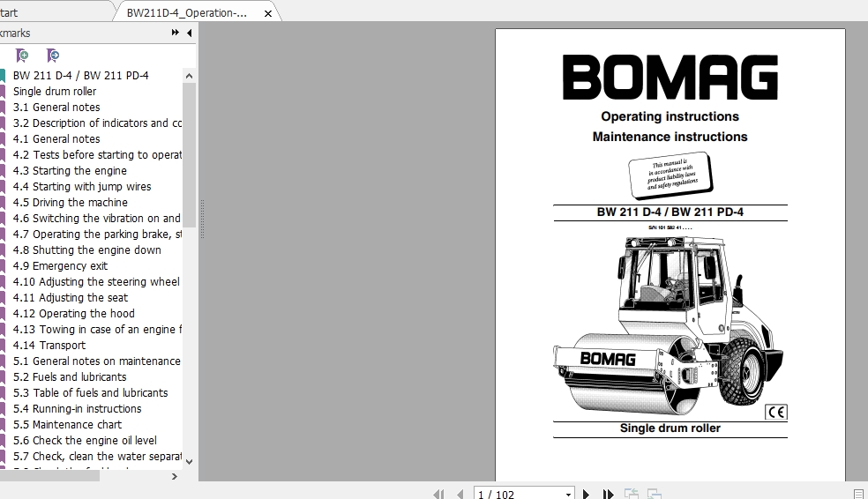The image size is (868, 499).
Task: Open bookmark 4.12 Operating the hood
Action: pos(73,314)
